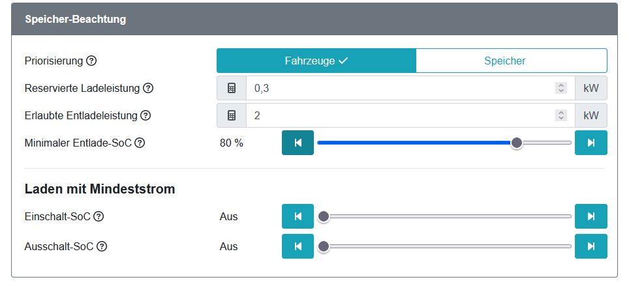Viewport: 644px width, 286px height.
Task: Show Ausschalt-SoC help icon info
Action: click(x=102, y=246)
